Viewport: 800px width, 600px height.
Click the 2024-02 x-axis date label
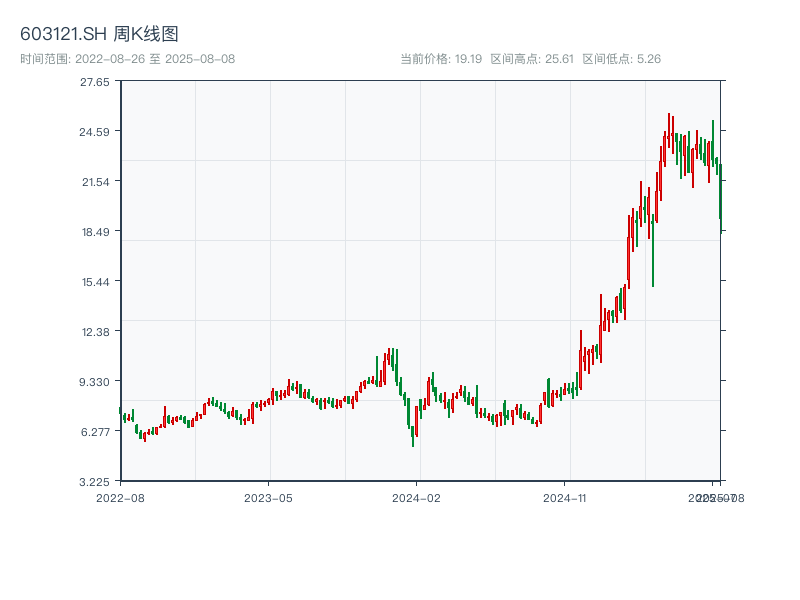417,497
